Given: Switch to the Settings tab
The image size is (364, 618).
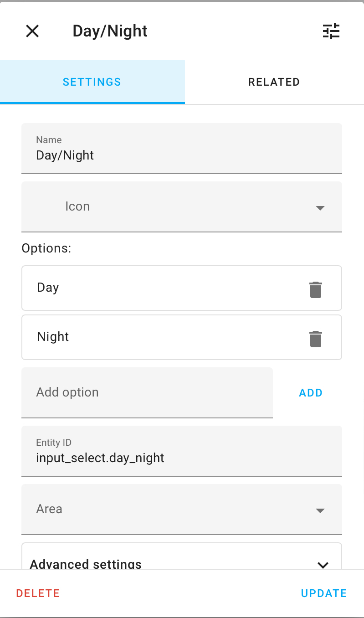Looking at the screenshot, I should (x=92, y=82).
